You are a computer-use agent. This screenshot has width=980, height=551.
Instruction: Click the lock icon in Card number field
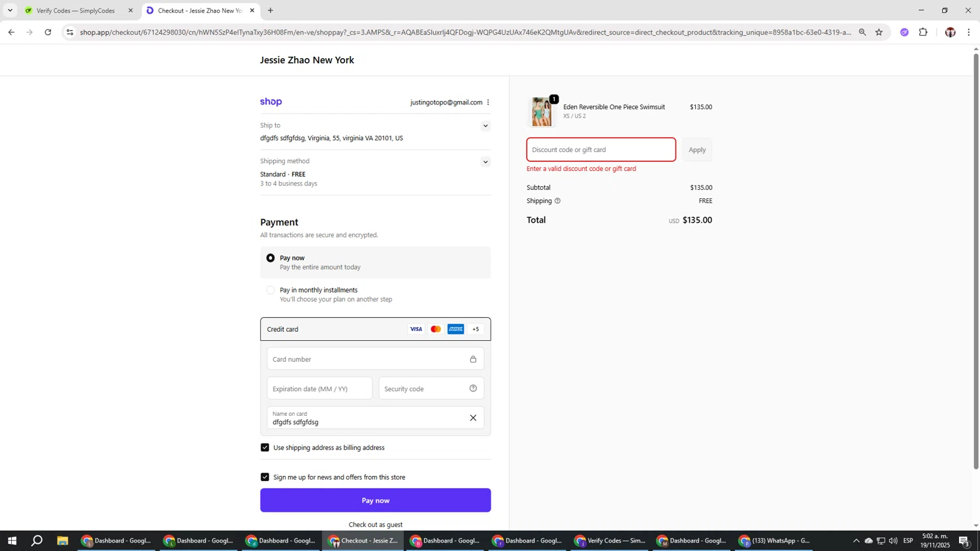click(x=473, y=359)
